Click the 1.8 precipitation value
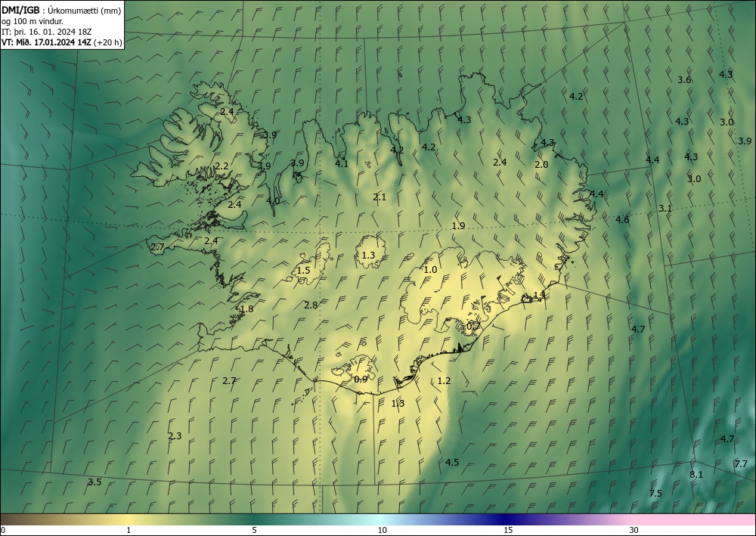The width and height of the screenshot is (756, 536). point(246,309)
